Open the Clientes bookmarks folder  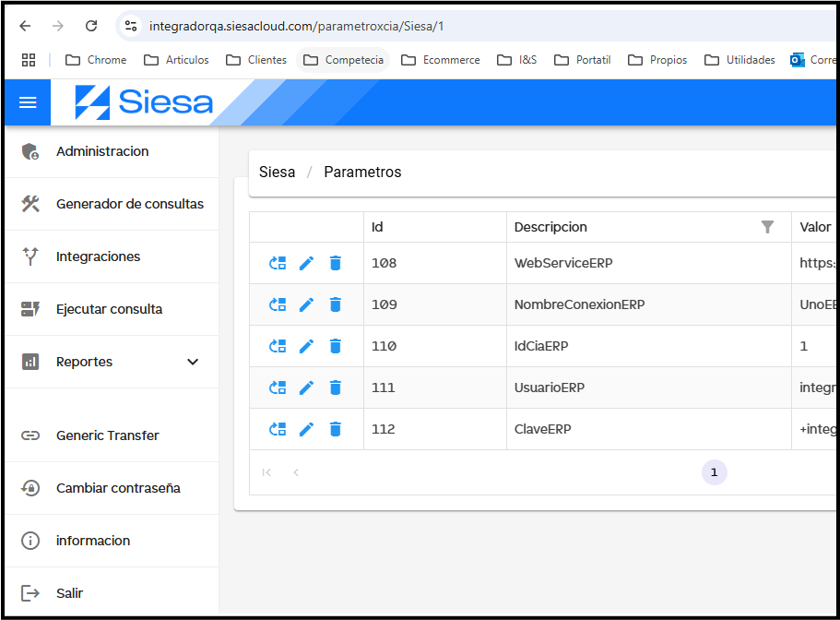click(x=256, y=60)
